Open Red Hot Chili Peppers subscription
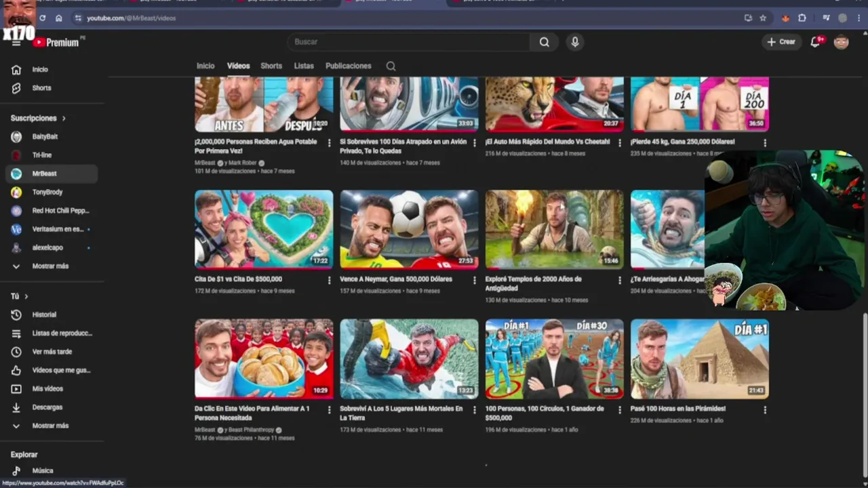 [x=52, y=211]
